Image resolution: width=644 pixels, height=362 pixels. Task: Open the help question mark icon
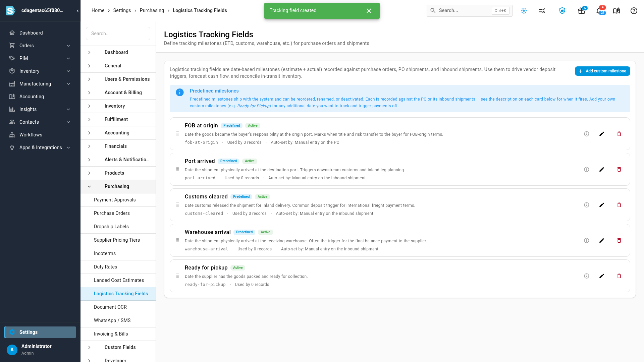coord(634,11)
